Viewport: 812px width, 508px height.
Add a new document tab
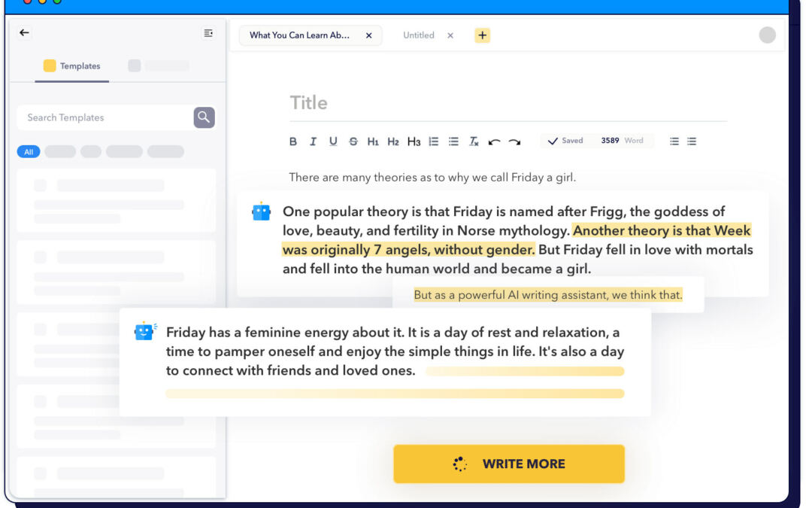click(x=482, y=35)
